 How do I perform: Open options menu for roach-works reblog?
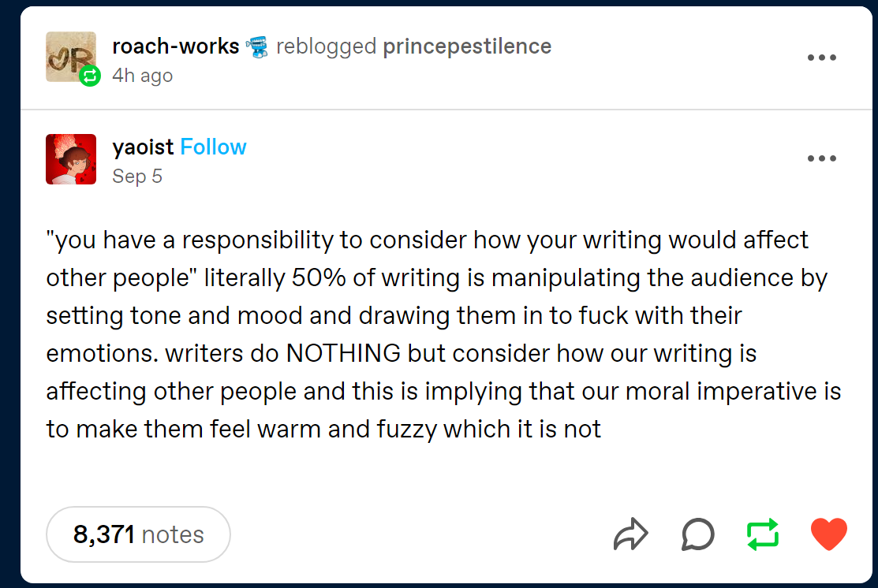point(821,58)
